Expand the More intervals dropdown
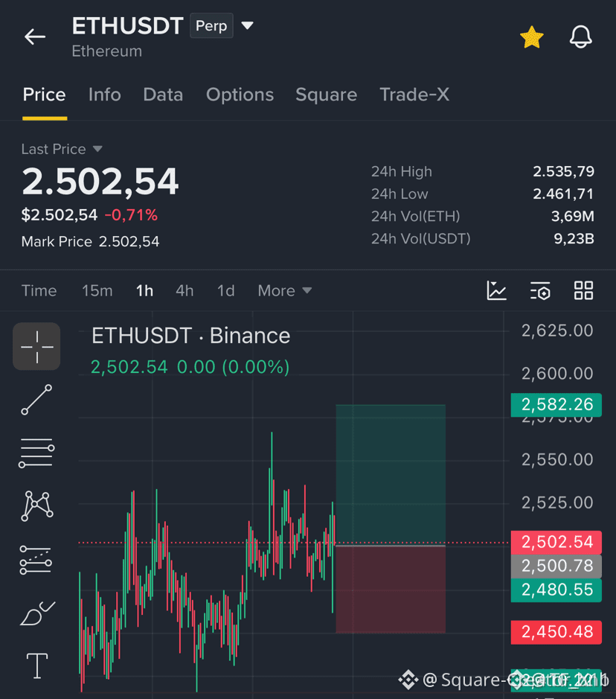 pos(285,290)
